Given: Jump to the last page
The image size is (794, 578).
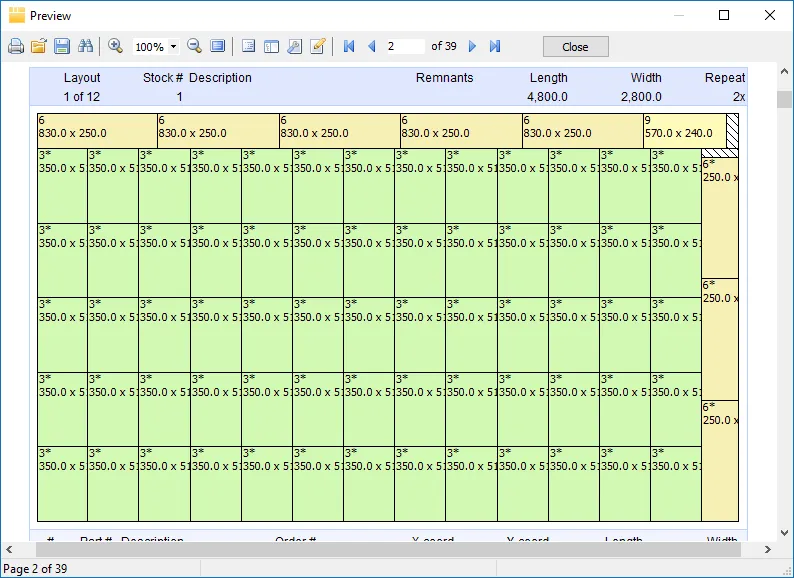Looking at the screenshot, I should click(495, 47).
